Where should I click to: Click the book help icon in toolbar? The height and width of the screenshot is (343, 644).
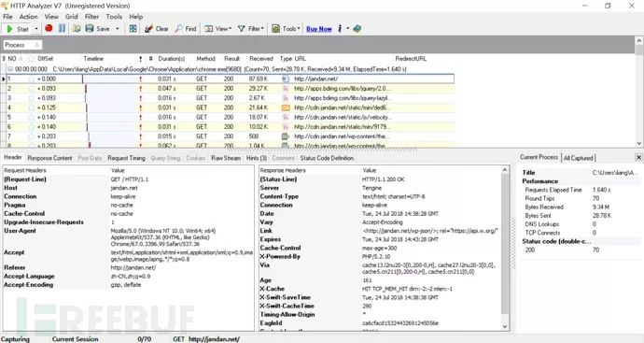tap(357, 28)
